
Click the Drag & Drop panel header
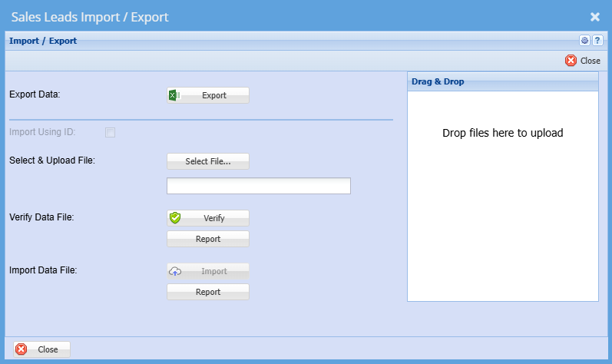(x=503, y=81)
